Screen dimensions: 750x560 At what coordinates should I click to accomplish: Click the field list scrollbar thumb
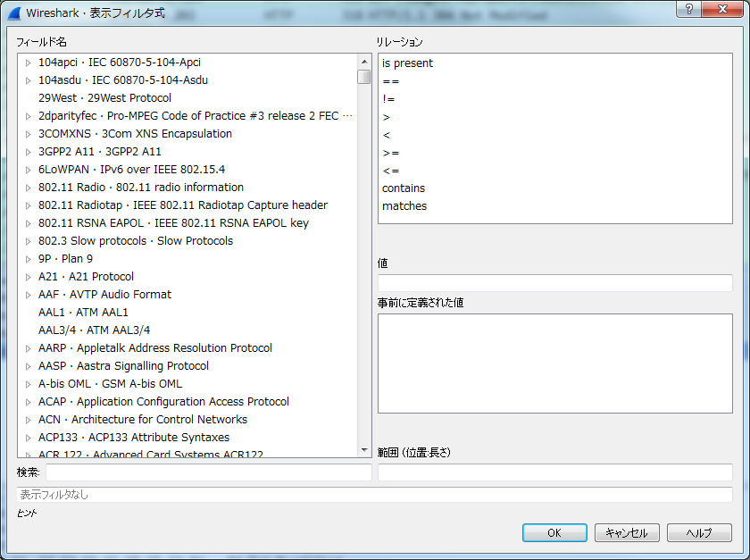coord(364,77)
